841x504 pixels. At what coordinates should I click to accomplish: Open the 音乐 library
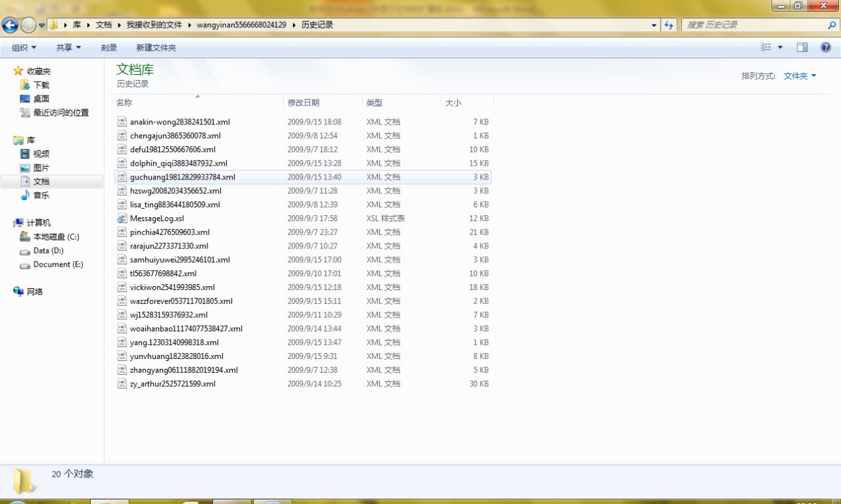click(x=41, y=195)
